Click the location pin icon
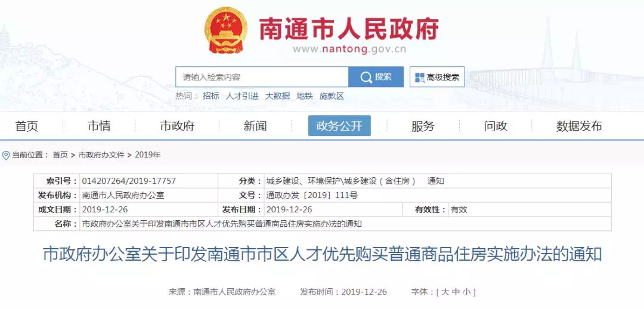This screenshot has width=644, height=309. pyautogui.click(x=6, y=155)
